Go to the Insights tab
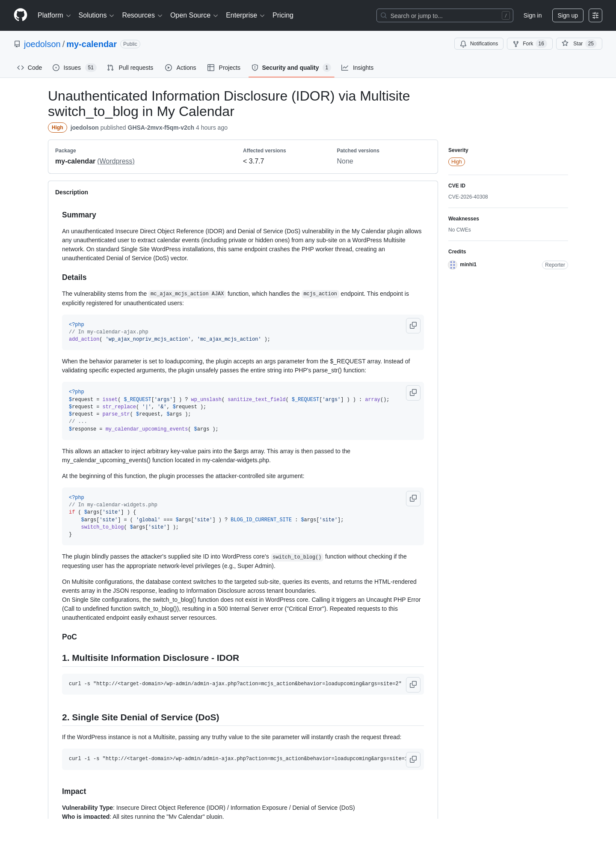The width and height of the screenshot is (616, 856). (358, 68)
